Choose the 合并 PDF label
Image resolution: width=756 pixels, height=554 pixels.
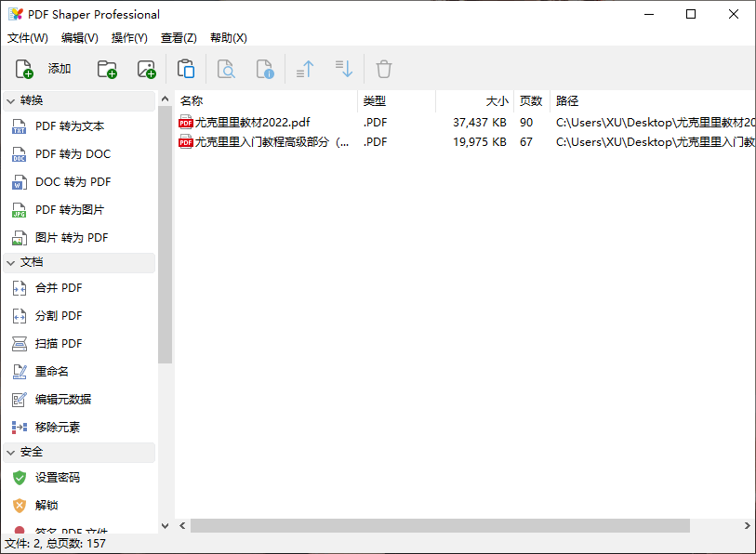pos(59,288)
